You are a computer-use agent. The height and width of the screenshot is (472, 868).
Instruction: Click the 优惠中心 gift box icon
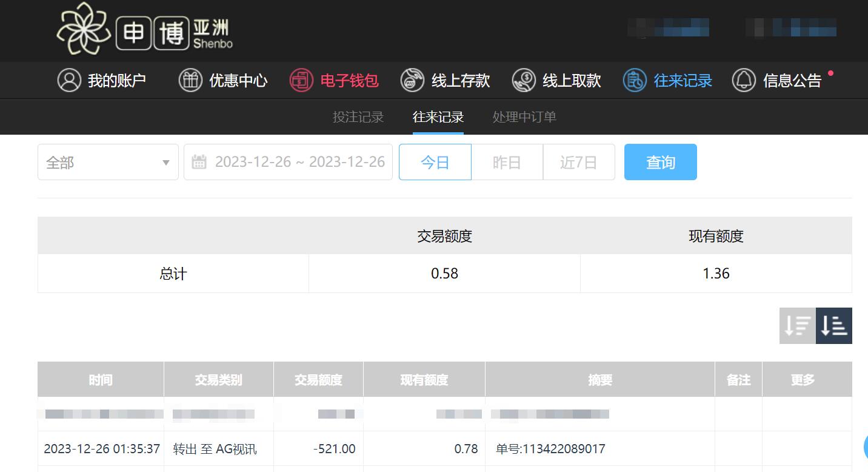click(190, 80)
